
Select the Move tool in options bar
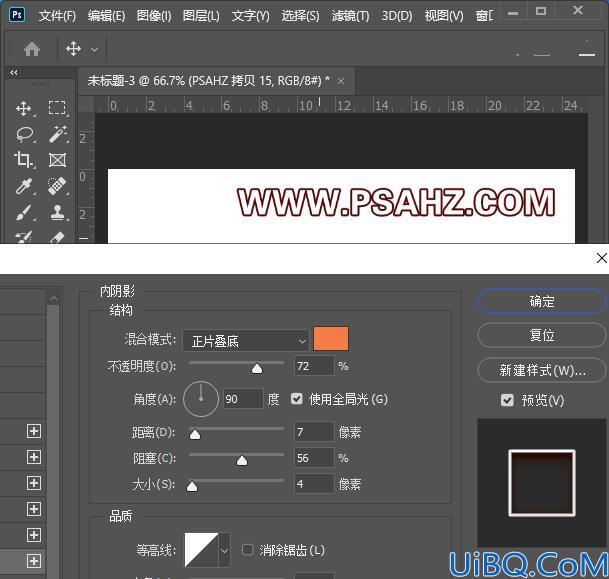[73, 49]
